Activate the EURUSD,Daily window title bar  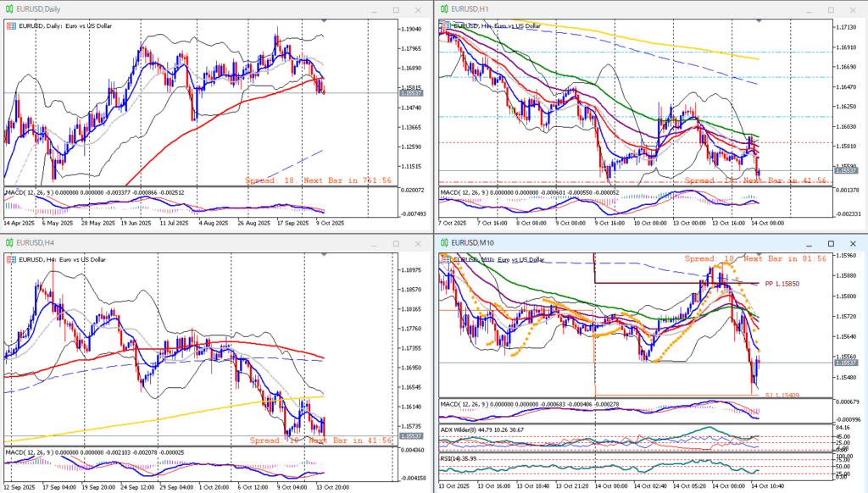pos(170,9)
